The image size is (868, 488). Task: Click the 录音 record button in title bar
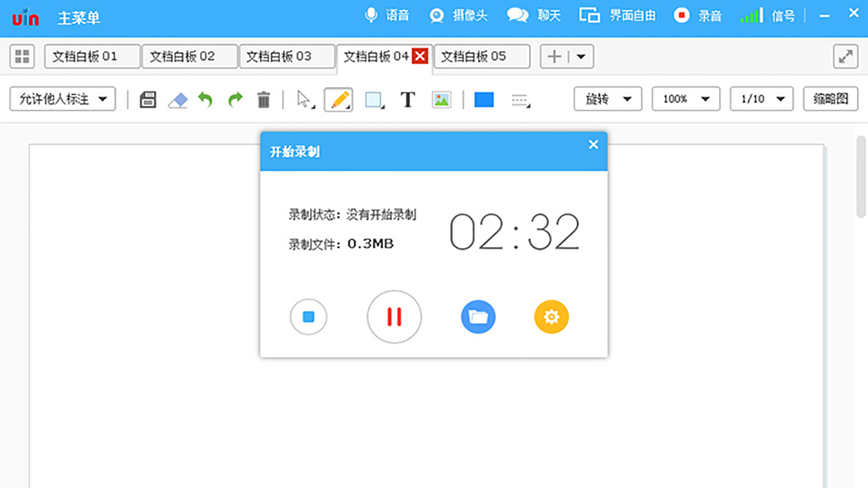(x=697, y=16)
